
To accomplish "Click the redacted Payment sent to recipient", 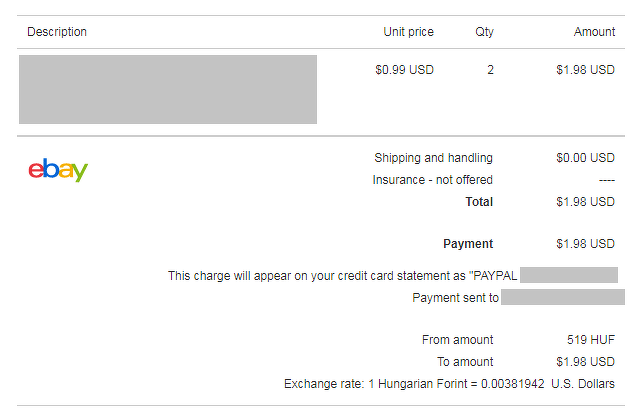I will (562, 298).
